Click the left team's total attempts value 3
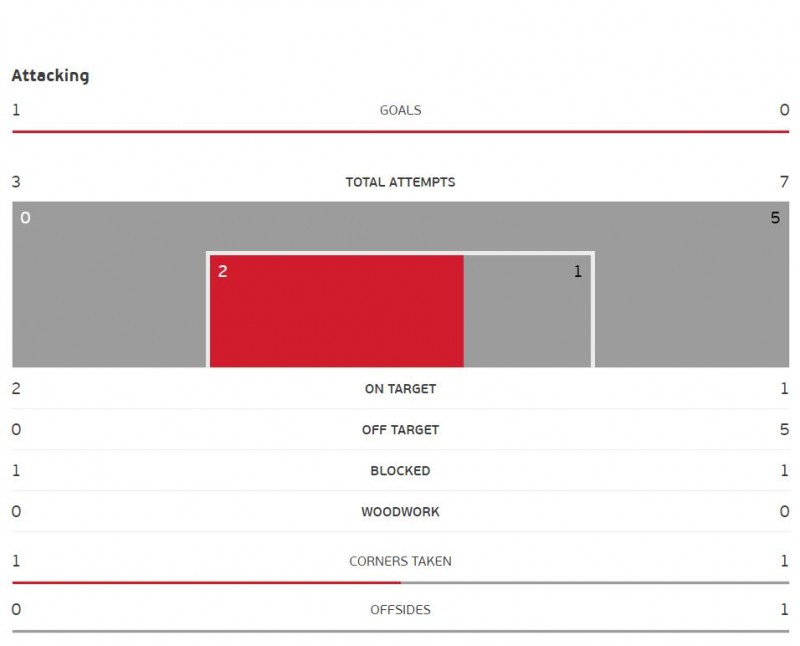This screenshot has height=646, width=800. pyautogui.click(x=16, y=182)
